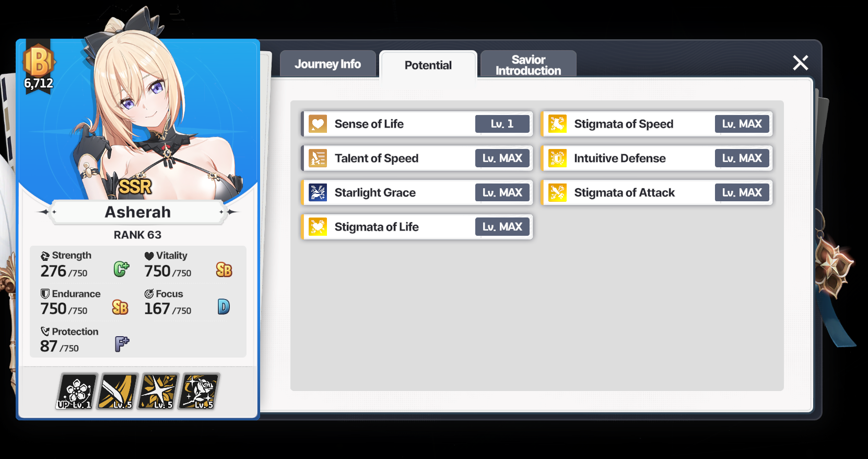Click the Intuitive Defense Lv. MAX badge
The image size is (868, 459).
coord(742,158)
